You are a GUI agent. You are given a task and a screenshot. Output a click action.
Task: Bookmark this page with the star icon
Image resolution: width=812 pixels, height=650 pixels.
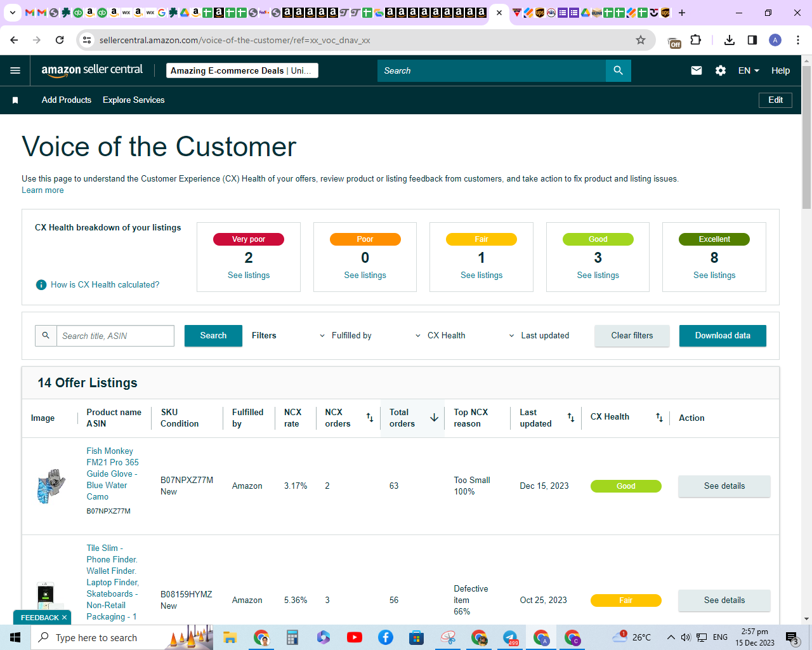[x=641, y=40]
